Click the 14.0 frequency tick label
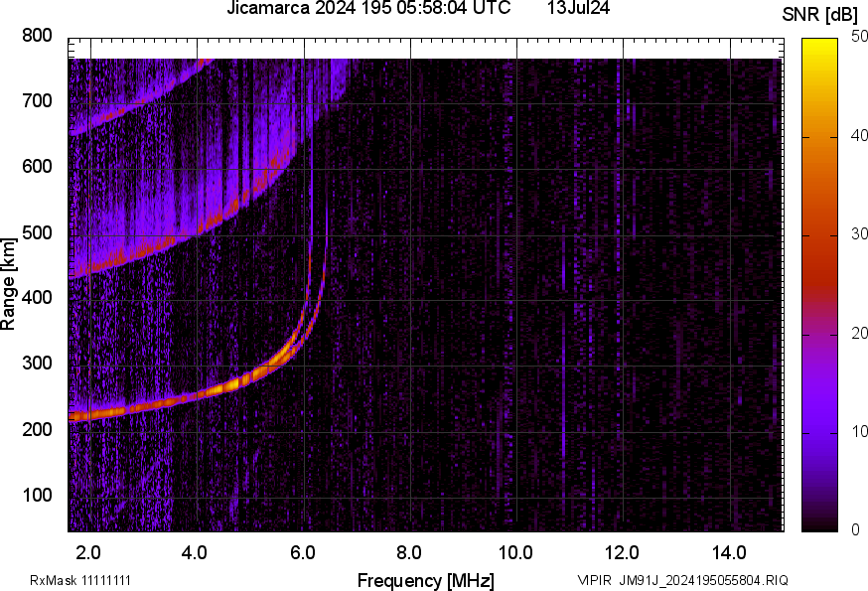The width and height of the screenshot is (868, 591). pos(729,552)
